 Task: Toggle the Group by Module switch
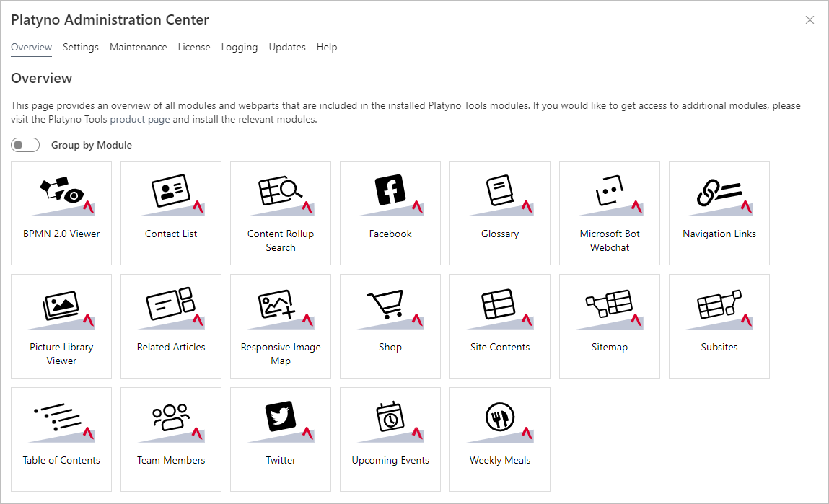coord(25,145)
